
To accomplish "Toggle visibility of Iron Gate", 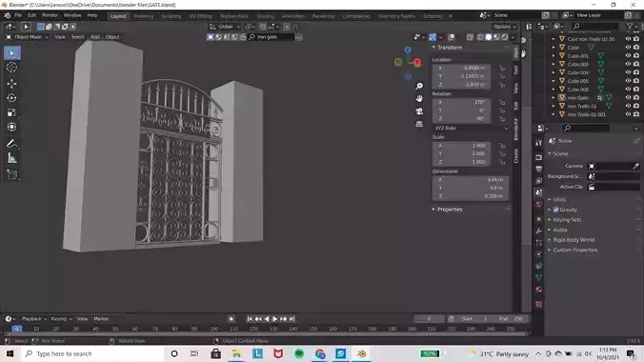I will 628,98.
